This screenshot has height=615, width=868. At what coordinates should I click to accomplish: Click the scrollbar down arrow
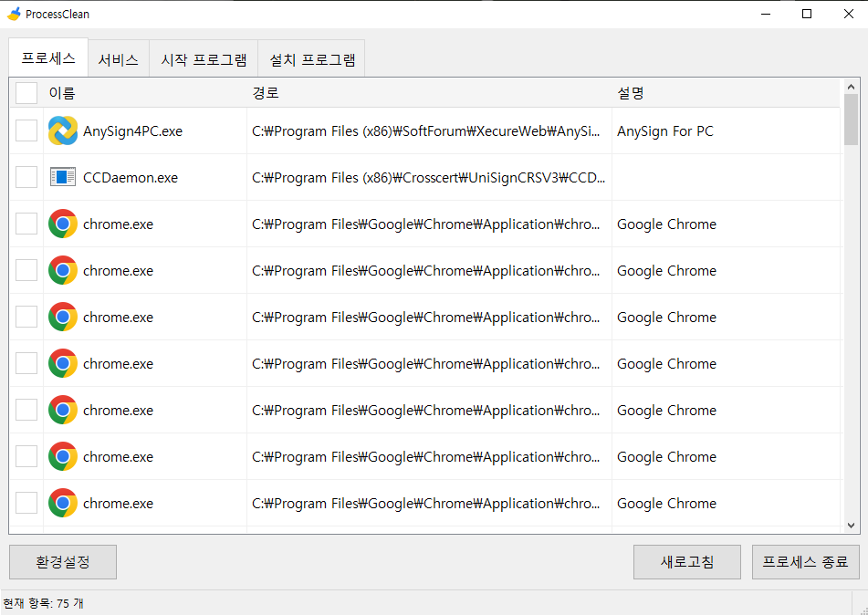pos(851,526)
